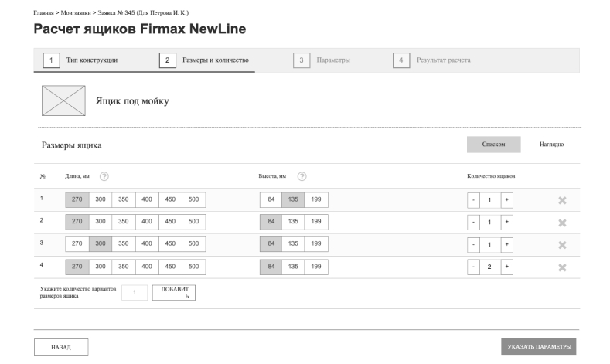610x364 pixels.
Task: Open Главная breadcrumb link
Action: coord(43,13)
